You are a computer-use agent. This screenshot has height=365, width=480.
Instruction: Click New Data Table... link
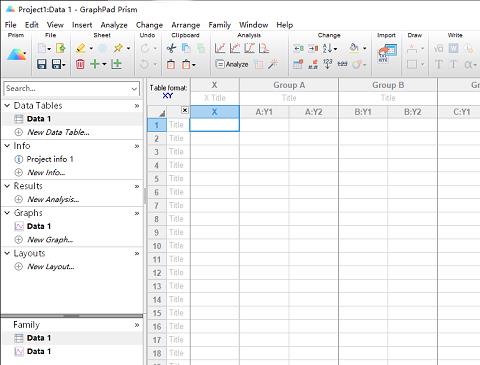click(x=58, y=132)
